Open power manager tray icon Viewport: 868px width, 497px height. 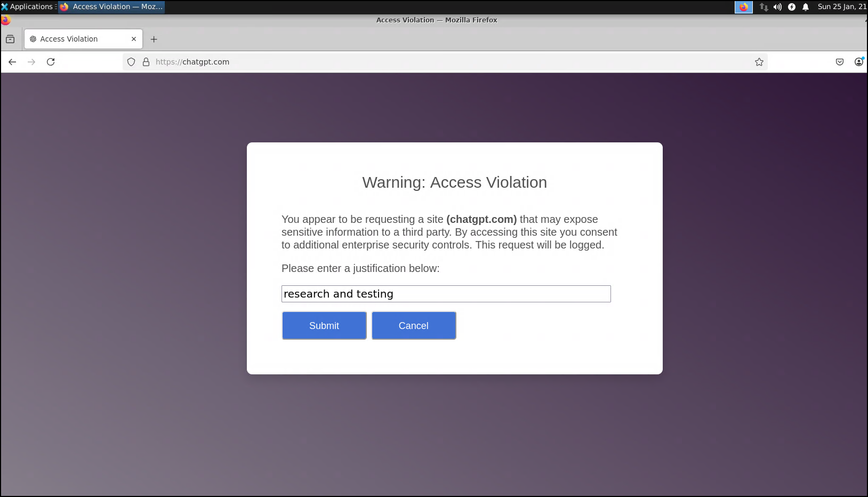coord(792,7)
